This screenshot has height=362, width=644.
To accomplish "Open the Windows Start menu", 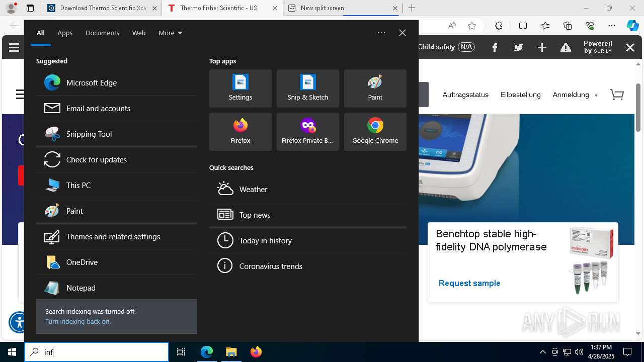I will click(x=12, y=352).
